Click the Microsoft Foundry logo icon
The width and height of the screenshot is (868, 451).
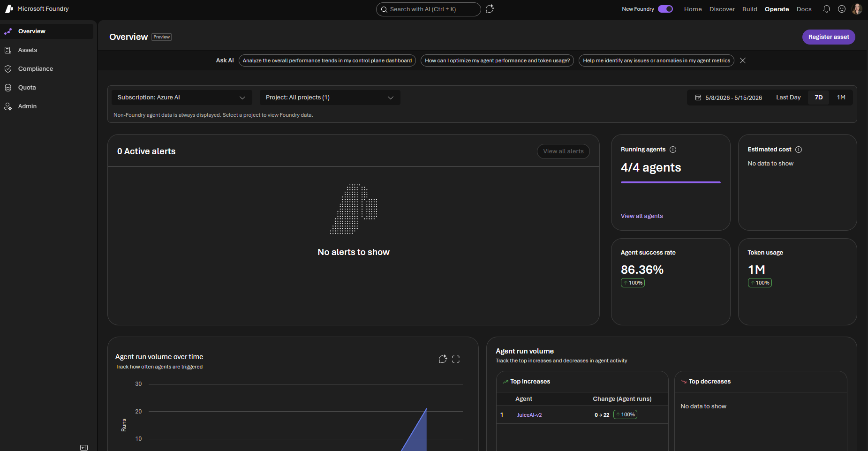9,9
